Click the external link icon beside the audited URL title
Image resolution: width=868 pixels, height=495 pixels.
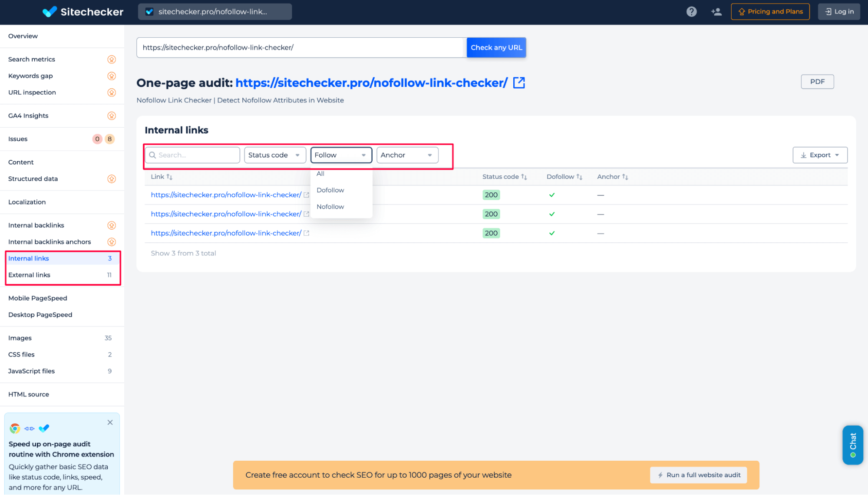pos(519,82)
